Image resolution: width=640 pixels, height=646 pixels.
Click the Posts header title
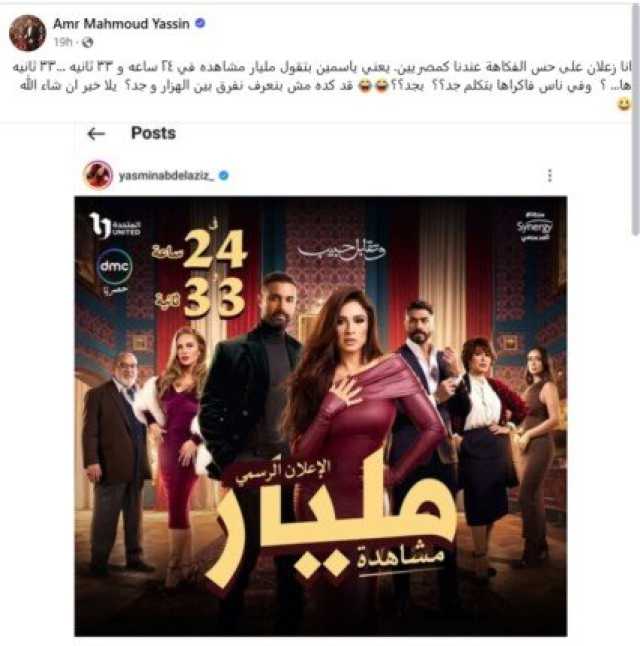pos(153,133)
